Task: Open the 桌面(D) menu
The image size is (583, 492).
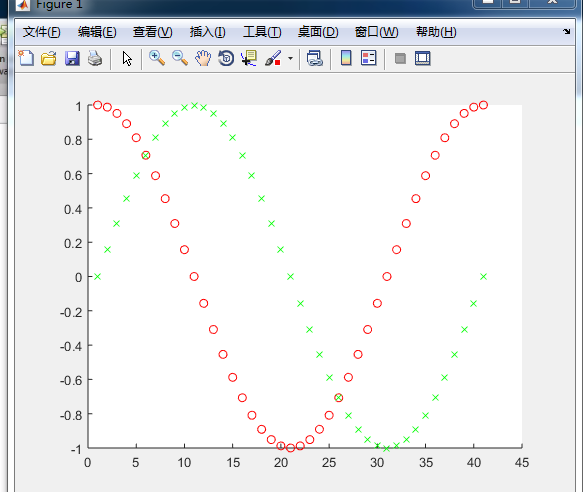Action: click(x=318, y=32)
